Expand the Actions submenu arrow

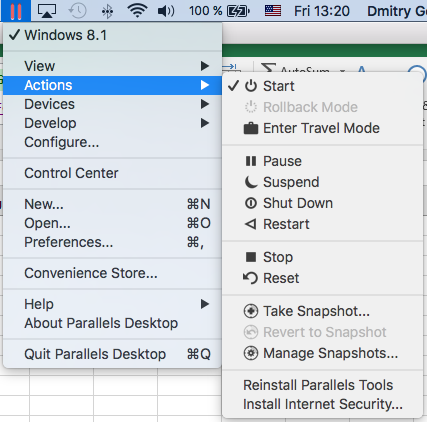point(205,85)
